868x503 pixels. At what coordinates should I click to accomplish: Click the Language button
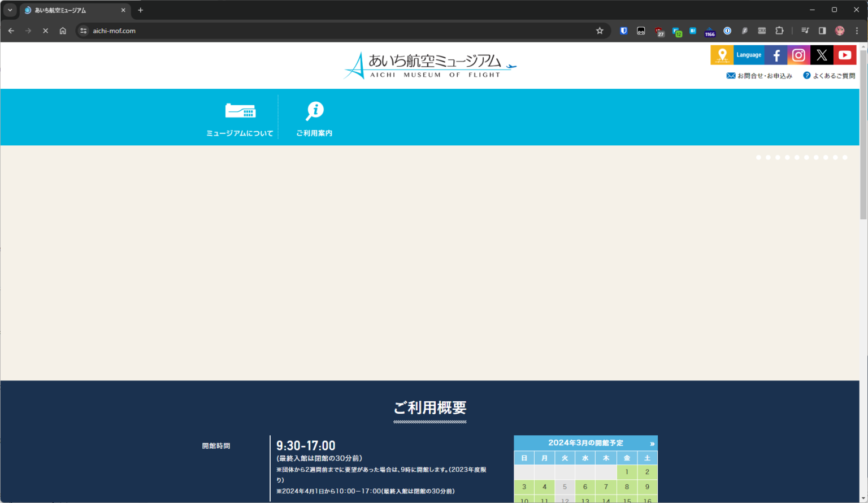tap(749, 55)
